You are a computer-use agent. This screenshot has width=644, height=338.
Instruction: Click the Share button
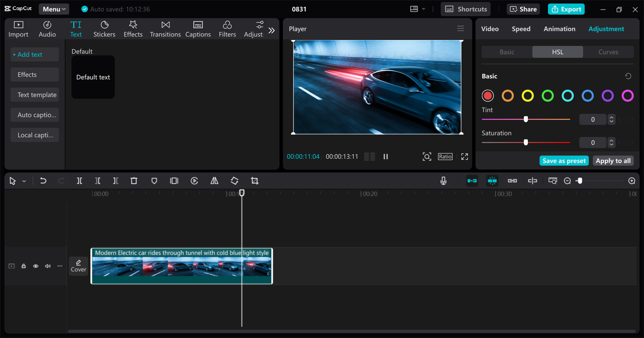[523, 9]
